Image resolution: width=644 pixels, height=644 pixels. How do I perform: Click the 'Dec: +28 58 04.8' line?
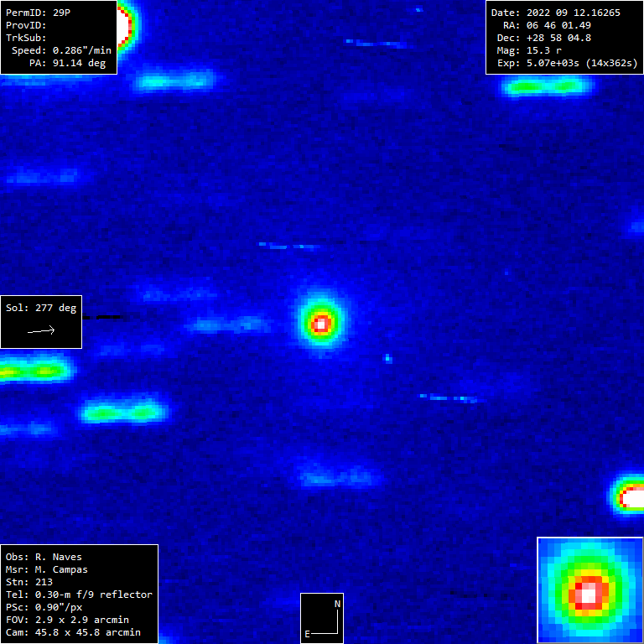click(544, 38)
